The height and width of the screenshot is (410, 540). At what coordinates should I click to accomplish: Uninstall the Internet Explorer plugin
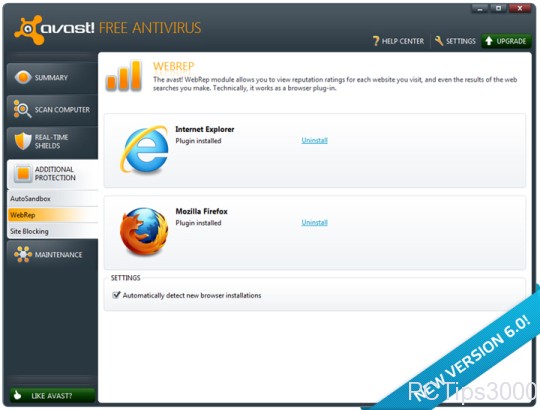click(x=314, y=140)
